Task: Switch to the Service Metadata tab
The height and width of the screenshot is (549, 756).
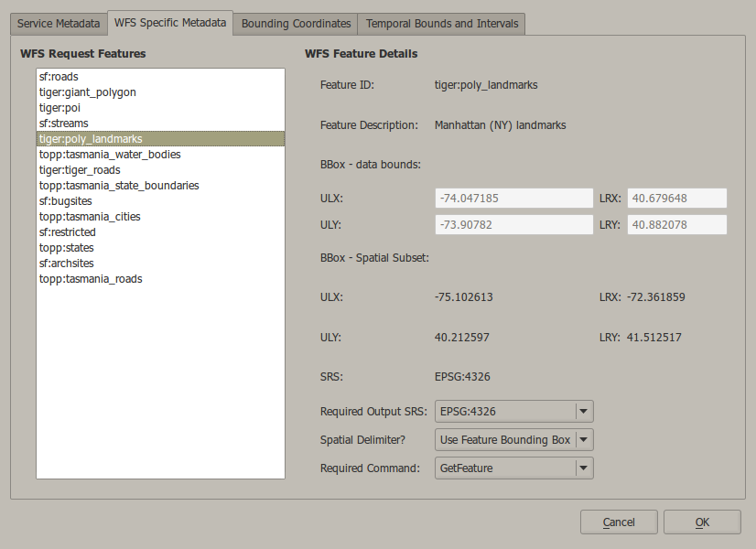Action: pos(58,23)
